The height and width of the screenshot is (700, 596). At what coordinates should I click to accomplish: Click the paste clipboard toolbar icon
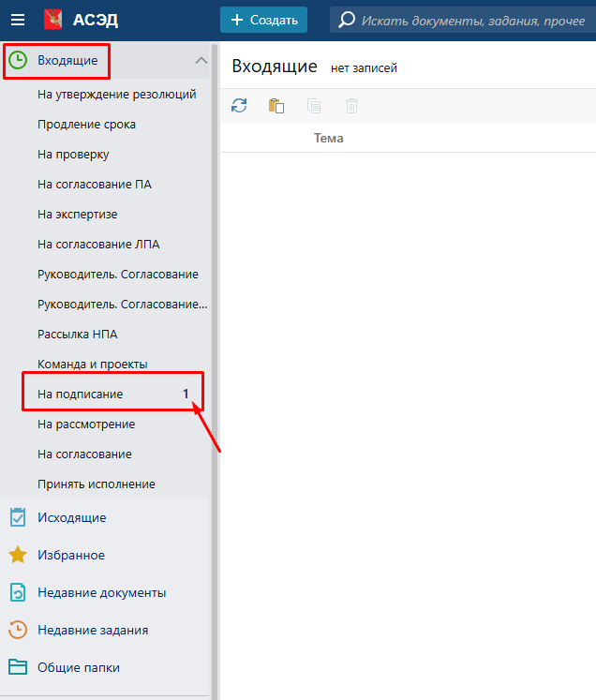276,106
